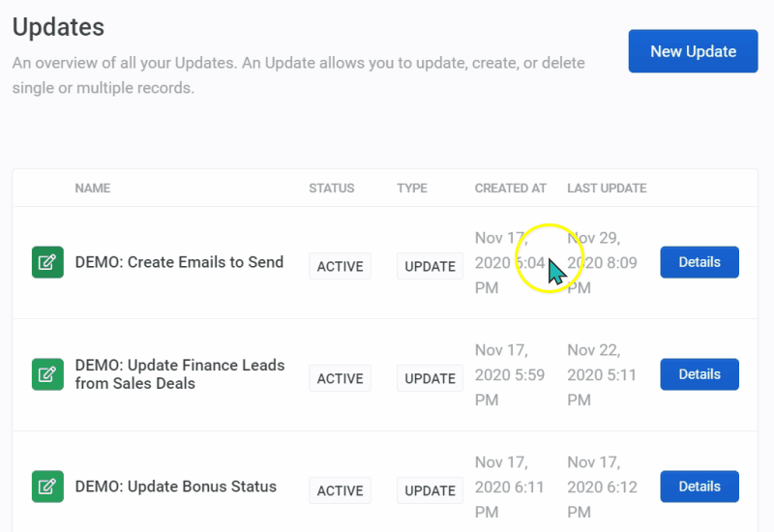774x532 pixels.
Task: Click the TYPE column header
Action: coord(412,189)
